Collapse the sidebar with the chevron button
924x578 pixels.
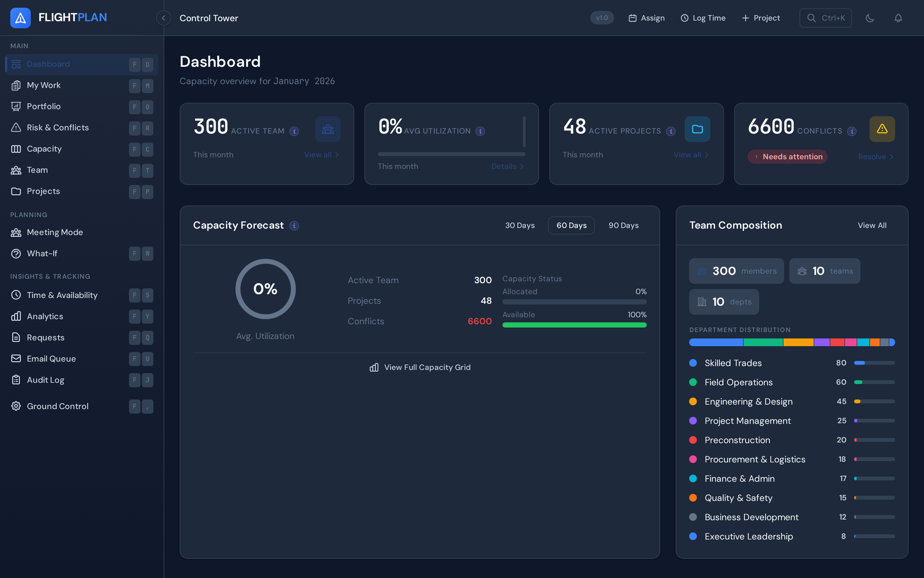click(163, 18)
